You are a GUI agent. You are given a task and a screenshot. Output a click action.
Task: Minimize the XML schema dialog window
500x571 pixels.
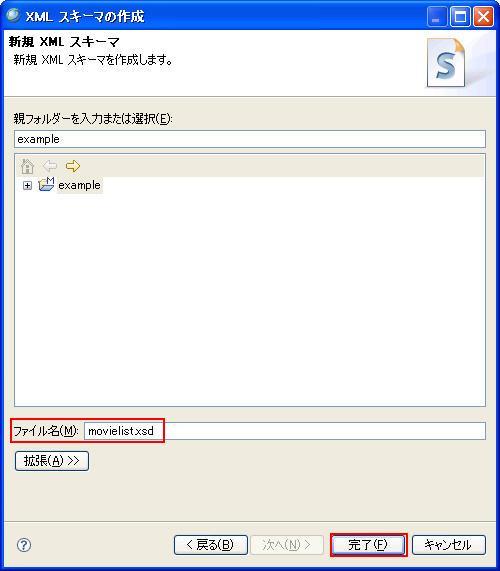(437, 17)
